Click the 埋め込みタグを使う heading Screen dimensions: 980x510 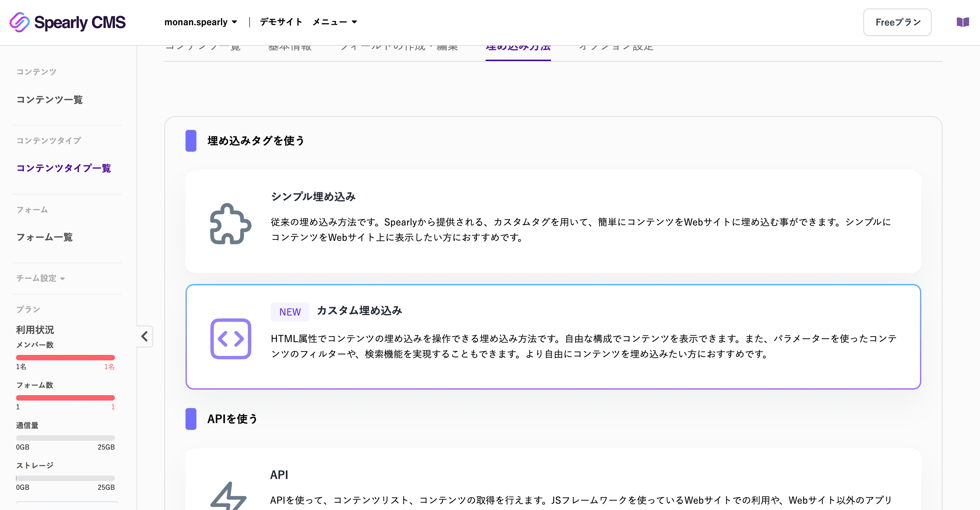click(x=256, y=141)
